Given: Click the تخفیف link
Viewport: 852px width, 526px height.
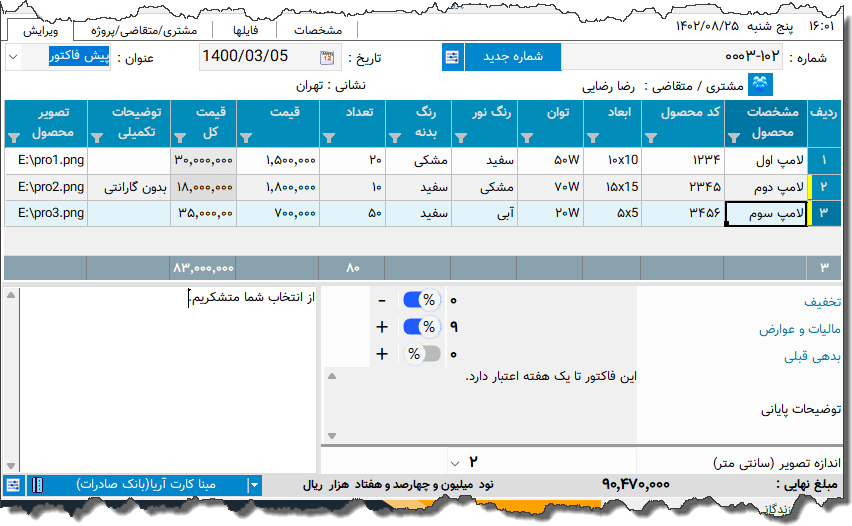Looking at the screenshot, I should click(x=822, y=302).
